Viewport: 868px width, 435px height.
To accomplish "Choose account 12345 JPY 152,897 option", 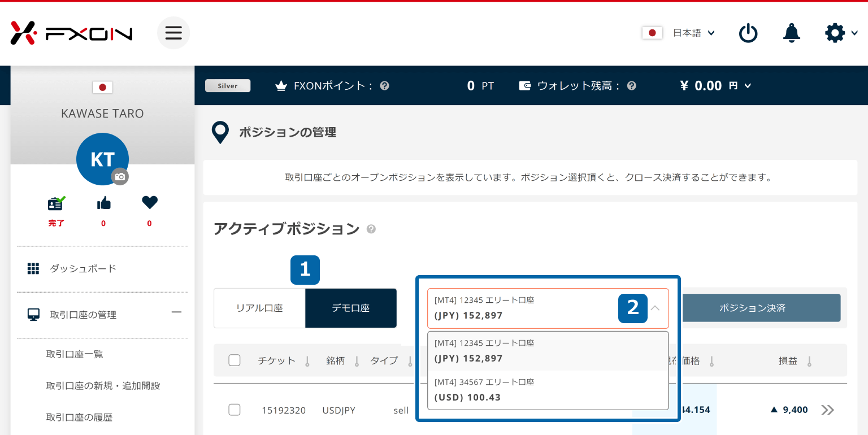I will coord(548,351).
